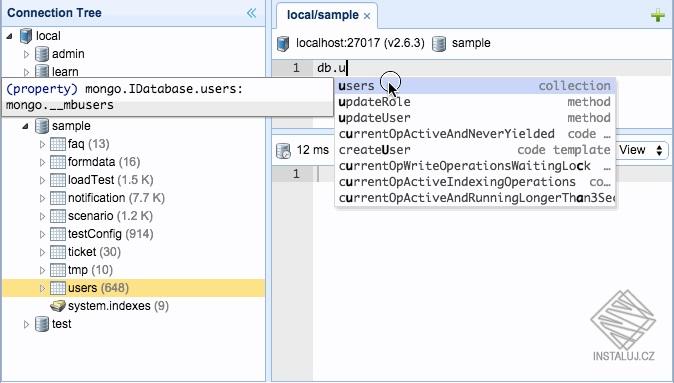This screenshot has height=383, width=674.
Task: Choose updateUser method suggestion
Action: [x=475, y=118]
